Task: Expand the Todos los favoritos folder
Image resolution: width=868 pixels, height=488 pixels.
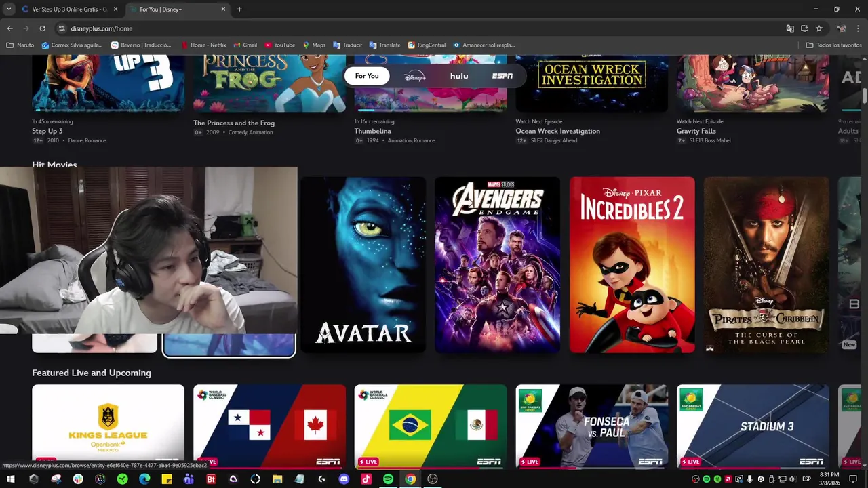Action: [834, 45]
